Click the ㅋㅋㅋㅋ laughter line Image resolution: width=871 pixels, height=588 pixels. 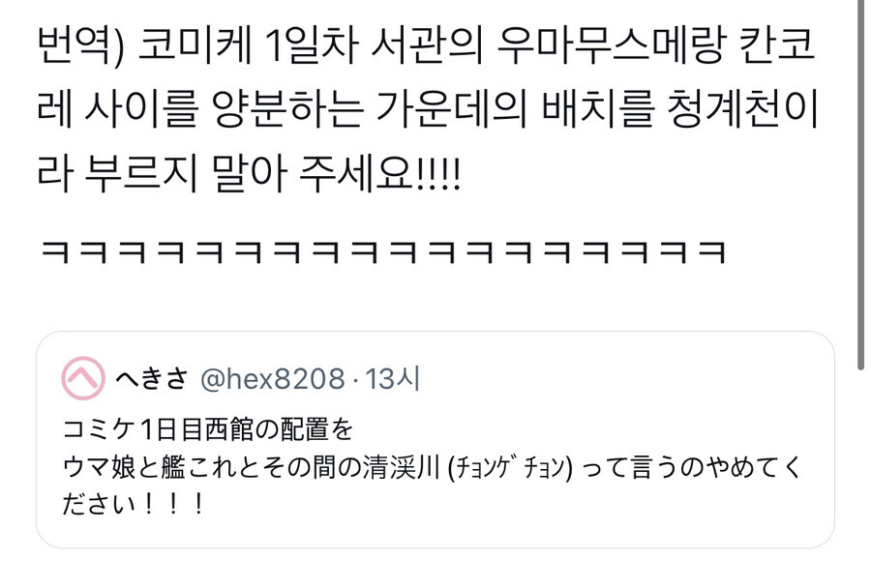pyautogui.click(x=384, y=252)
